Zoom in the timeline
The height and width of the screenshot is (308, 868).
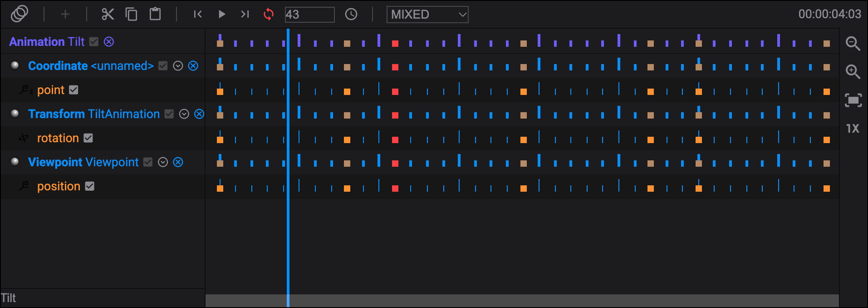(x=853, y=71)
